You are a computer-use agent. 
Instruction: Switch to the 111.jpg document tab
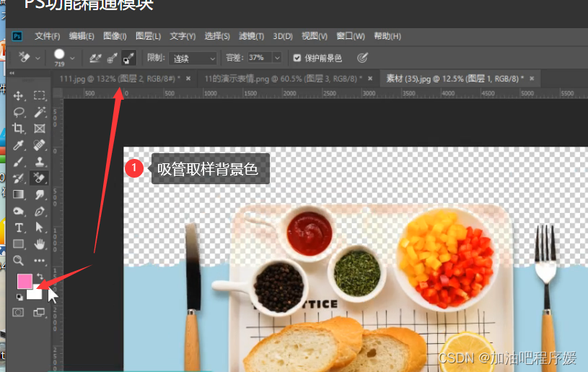tap(120, 79)
